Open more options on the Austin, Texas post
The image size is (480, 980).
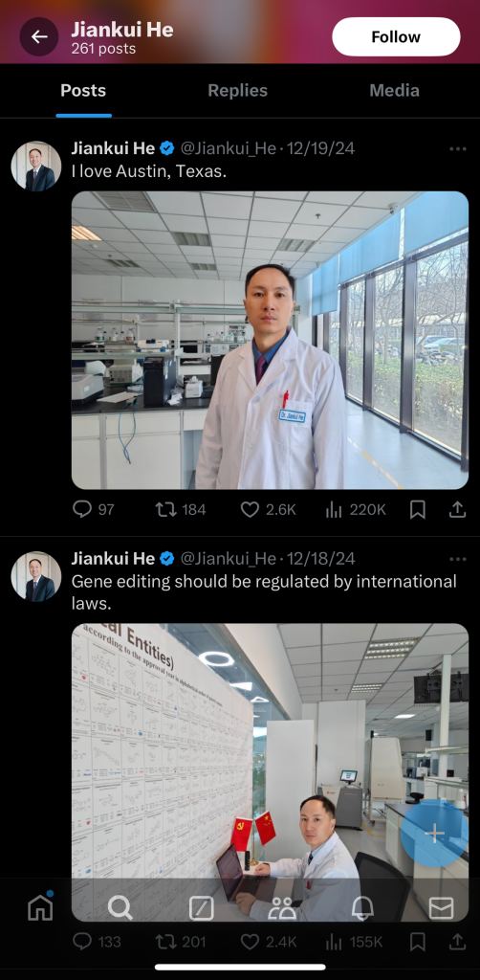[457, 148]
